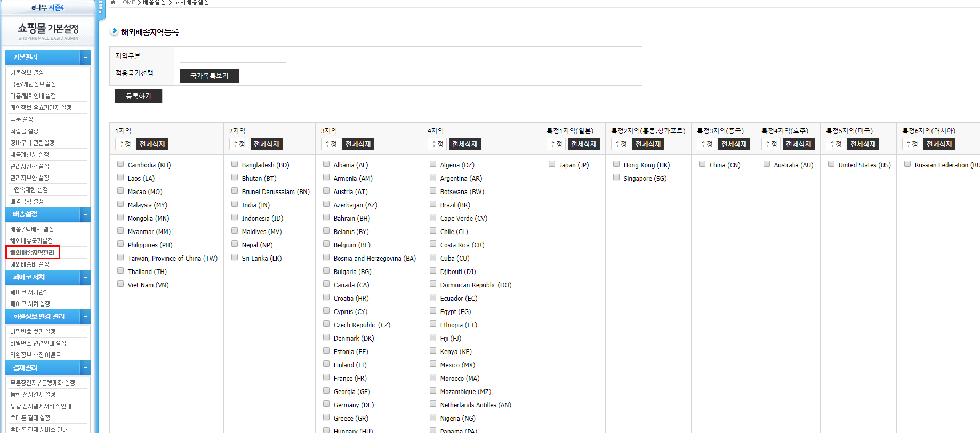
Task: Check the Cambodia (KH) checkbox
Action: point(121,164)
